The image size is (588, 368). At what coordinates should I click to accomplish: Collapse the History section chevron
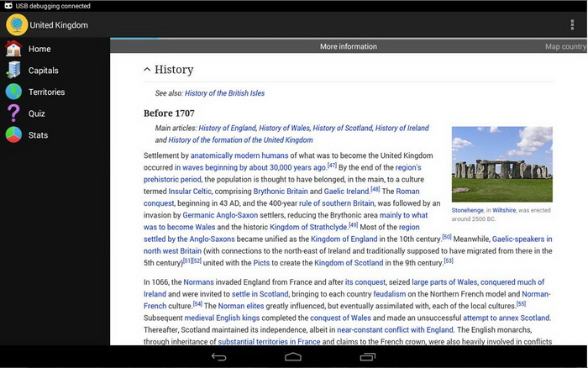[147, 70]
